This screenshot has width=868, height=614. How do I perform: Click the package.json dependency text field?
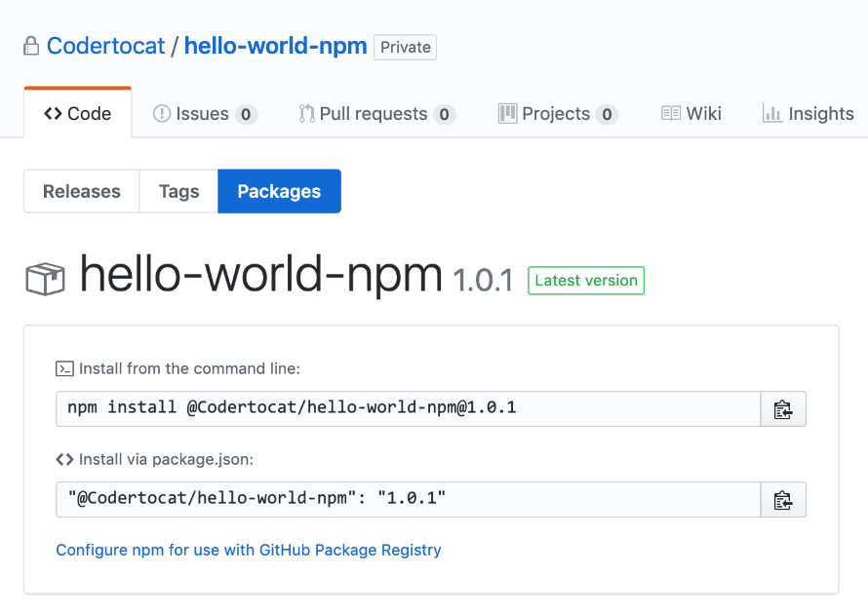tap(409, 500)
